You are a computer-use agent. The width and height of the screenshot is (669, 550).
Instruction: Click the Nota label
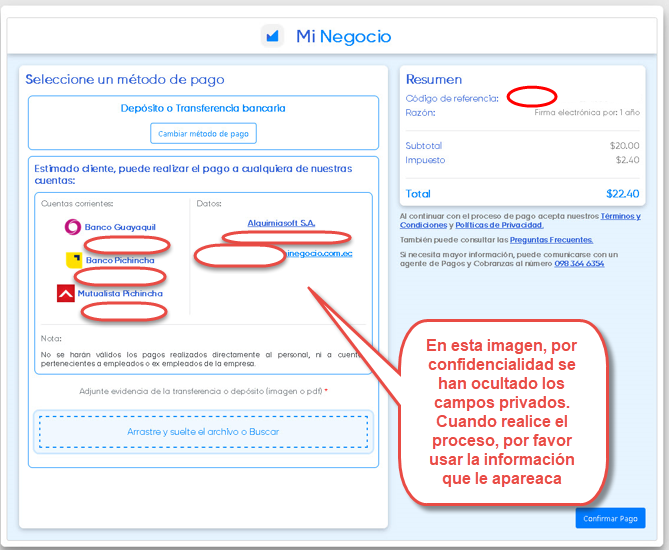(x=51, y=338)
